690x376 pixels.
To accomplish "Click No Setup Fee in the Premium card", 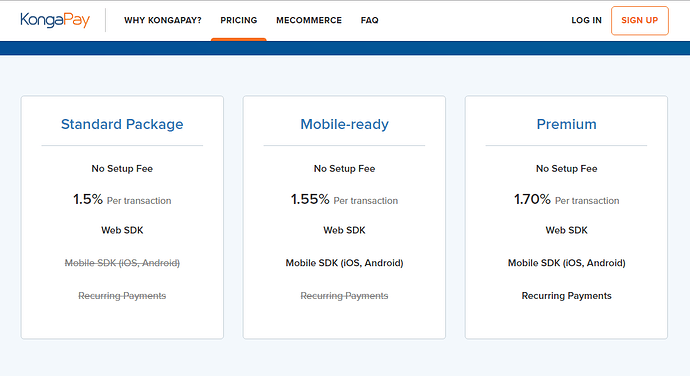I will (566, 169).
